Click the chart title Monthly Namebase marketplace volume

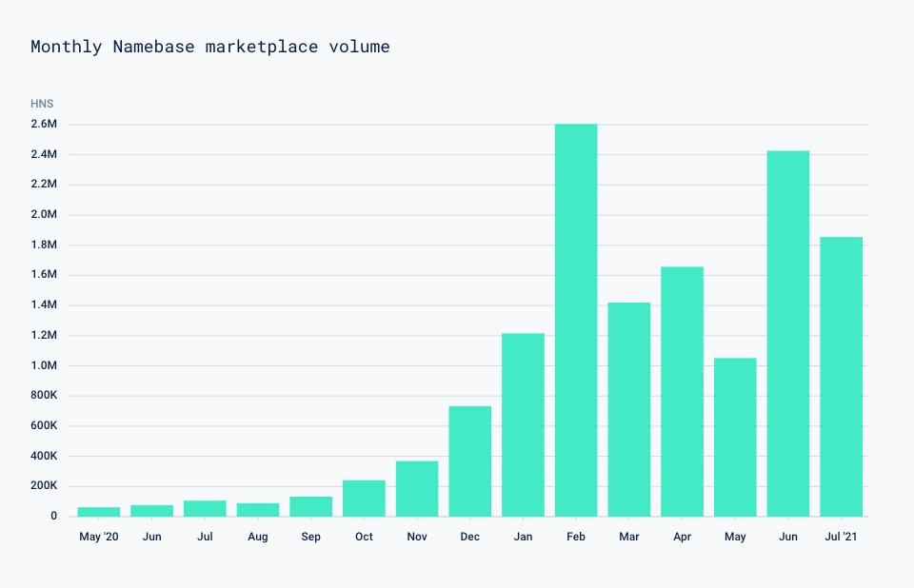click(x=209, y=47)
